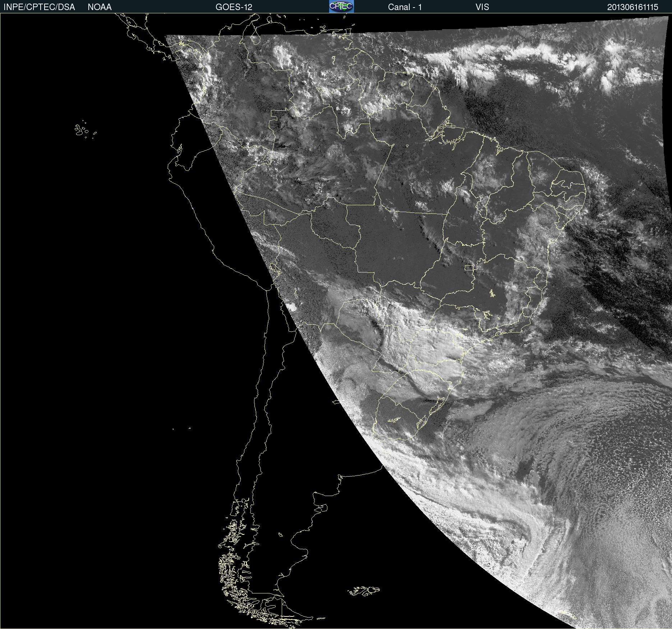Select the INPE/CPTEC/DSA header text
This screenshot has height=629, width=672.
click(x=39, y=7)
